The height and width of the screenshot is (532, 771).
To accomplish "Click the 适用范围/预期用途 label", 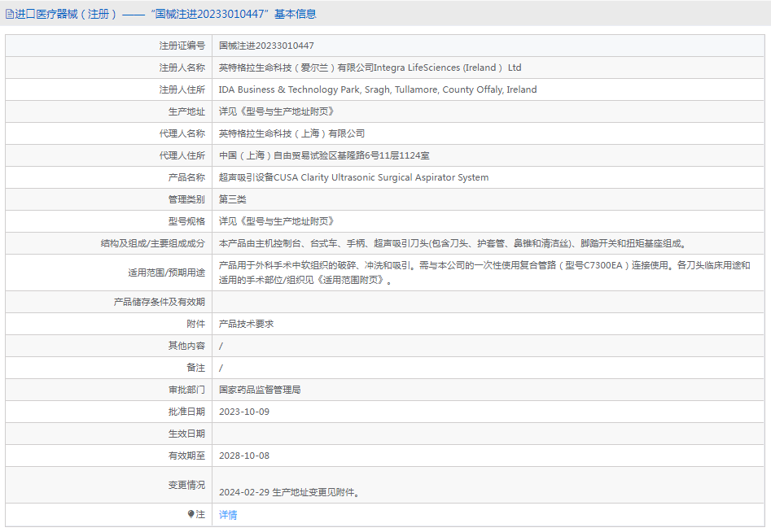I will pos(166,273).
